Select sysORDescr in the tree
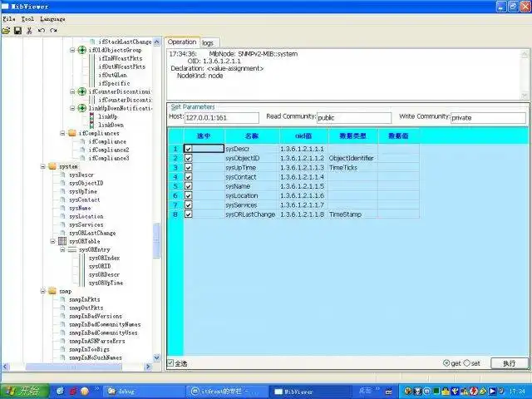532x399 pixels. 104,274
